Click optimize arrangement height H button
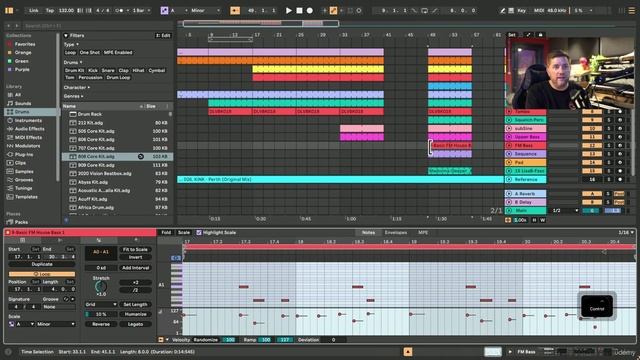Image resolution: width=640 pixels, height=360 pixels. pos(534,220)
